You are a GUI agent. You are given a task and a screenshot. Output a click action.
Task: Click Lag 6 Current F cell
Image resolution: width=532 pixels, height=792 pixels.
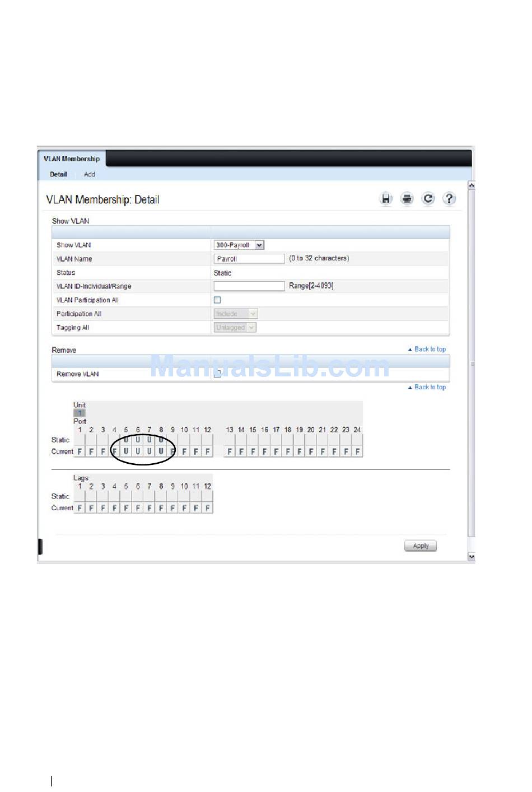(x=138, y=508)
